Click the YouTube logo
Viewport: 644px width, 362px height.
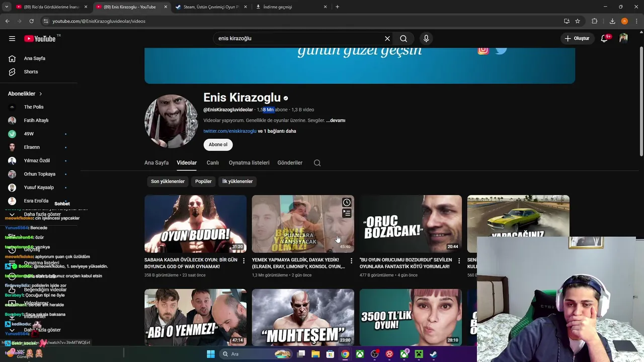40,39
